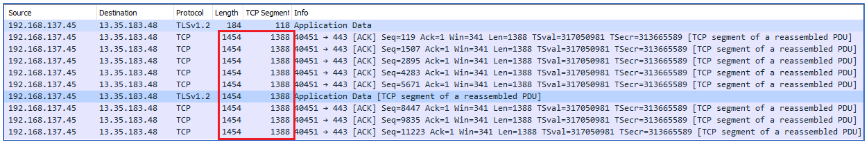Click the TLSv1.2 protocol cell in the first row

(193, 25)
